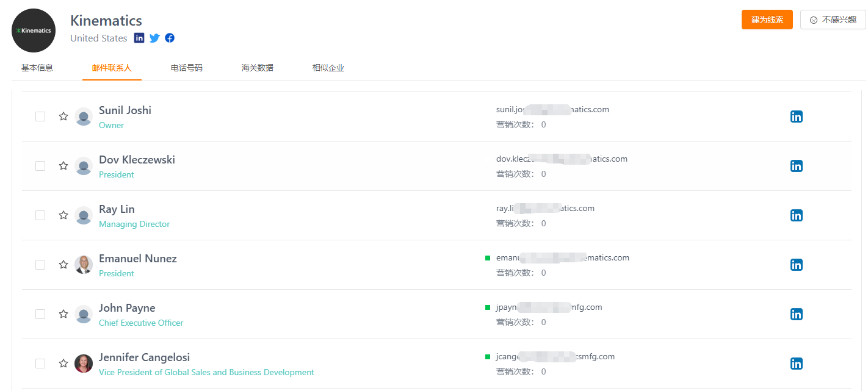Open the Dov Kleczewski contact name
Screen dimensions: 868x391
click(x=137, y=160)
